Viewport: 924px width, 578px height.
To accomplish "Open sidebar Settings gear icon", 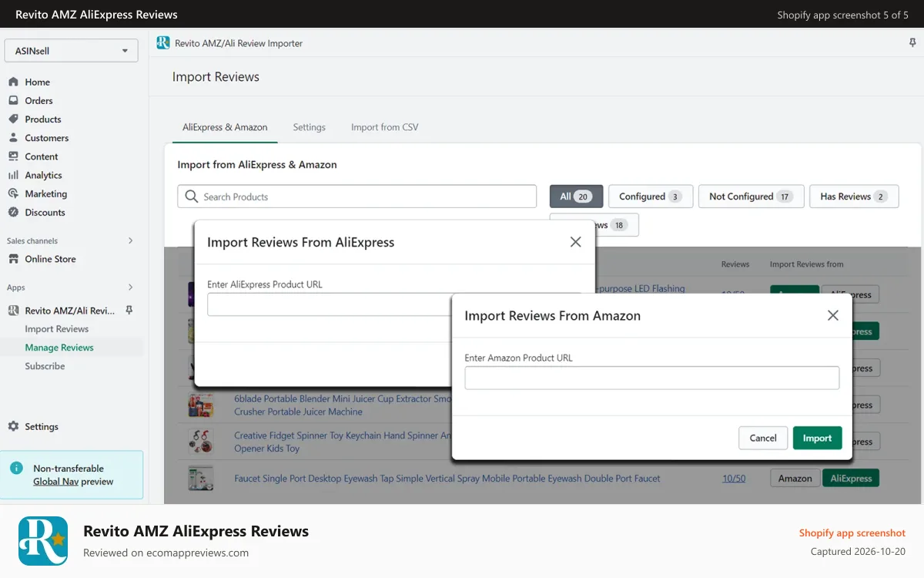I will [x=13, y=426].
